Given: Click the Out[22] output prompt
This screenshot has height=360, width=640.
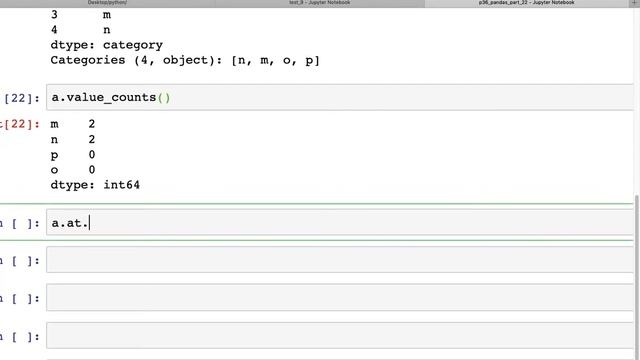Looking at the screenshot, I should [20, 124].
